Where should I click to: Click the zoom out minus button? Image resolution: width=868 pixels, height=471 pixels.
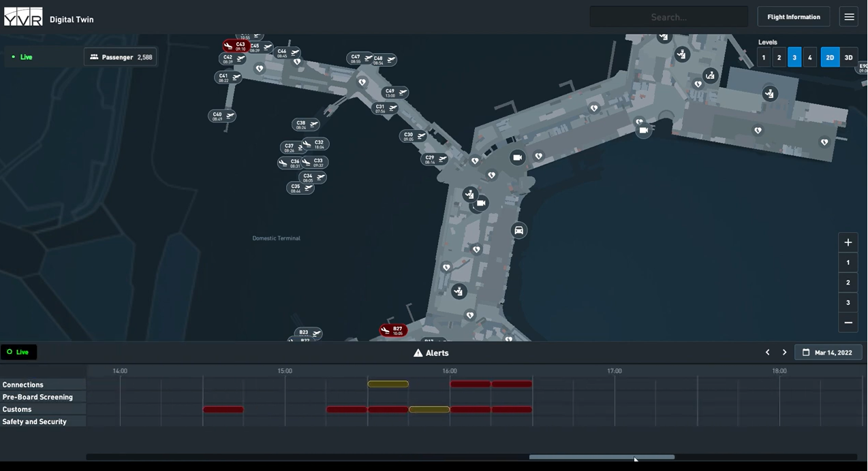[848, 323]
